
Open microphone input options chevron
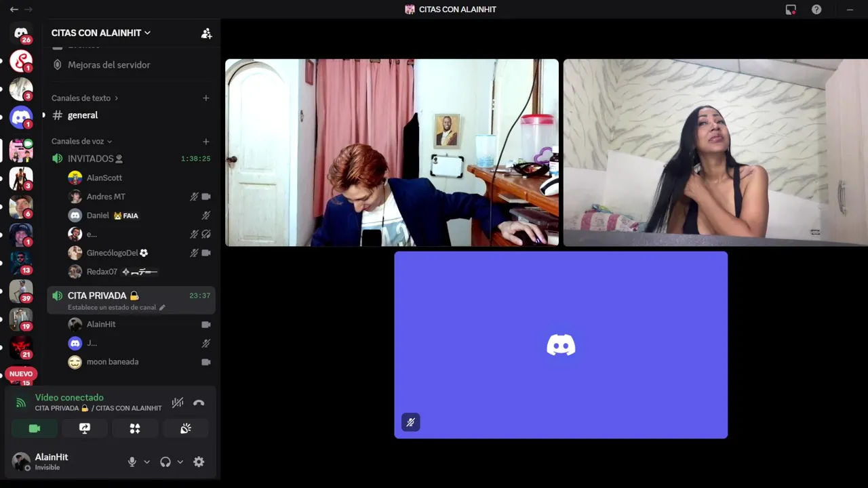pyautogui.click(x=146, y=462)
